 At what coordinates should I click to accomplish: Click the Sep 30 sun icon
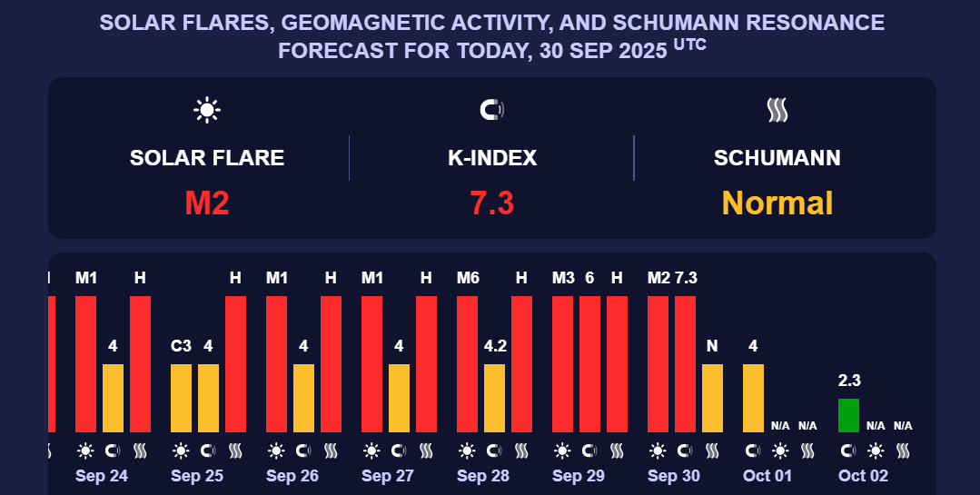point(658,450)
